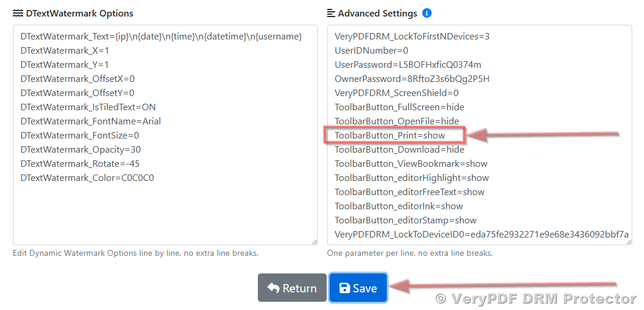644x310 pixels.
Task: Click the ToolbarButton_editorInk=show line
Action: click(399, 206)
